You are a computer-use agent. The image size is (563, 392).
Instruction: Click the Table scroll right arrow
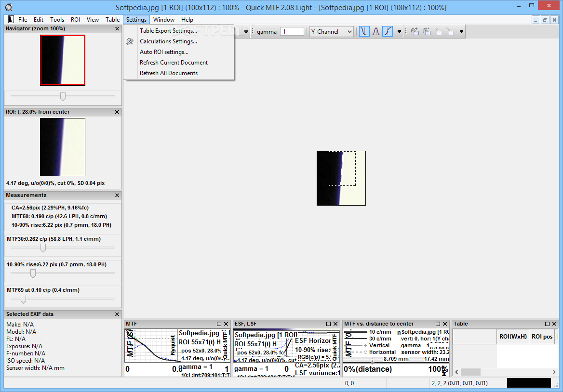[x=554, y=372]
